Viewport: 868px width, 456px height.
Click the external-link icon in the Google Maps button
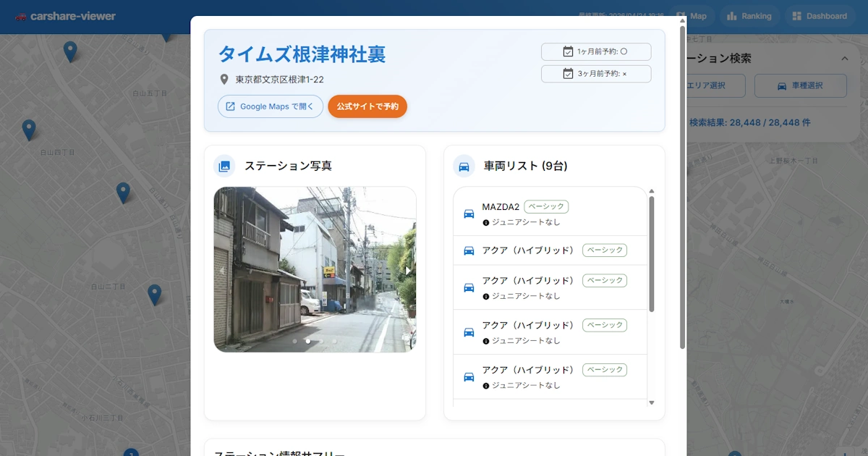coord(231,106)
